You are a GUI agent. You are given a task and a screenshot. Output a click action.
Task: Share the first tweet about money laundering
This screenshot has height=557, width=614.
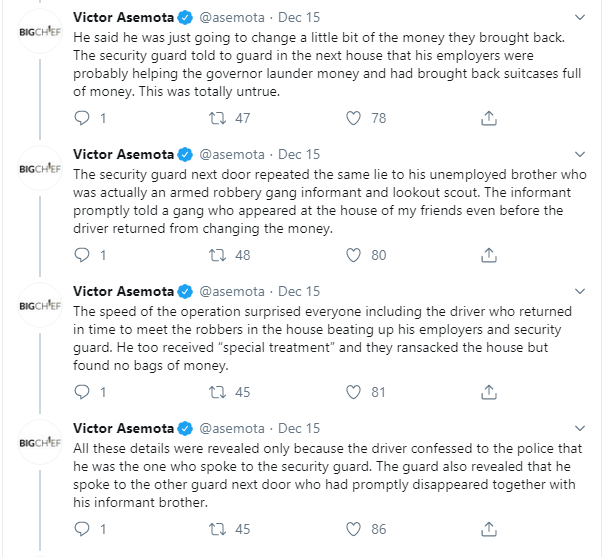click(488, 118)
